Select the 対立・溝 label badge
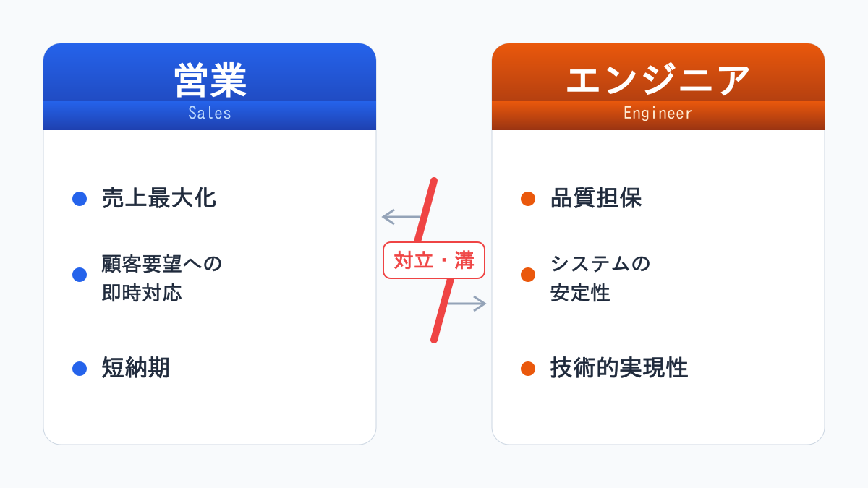868x488 pixels. [x=433, y=260]
